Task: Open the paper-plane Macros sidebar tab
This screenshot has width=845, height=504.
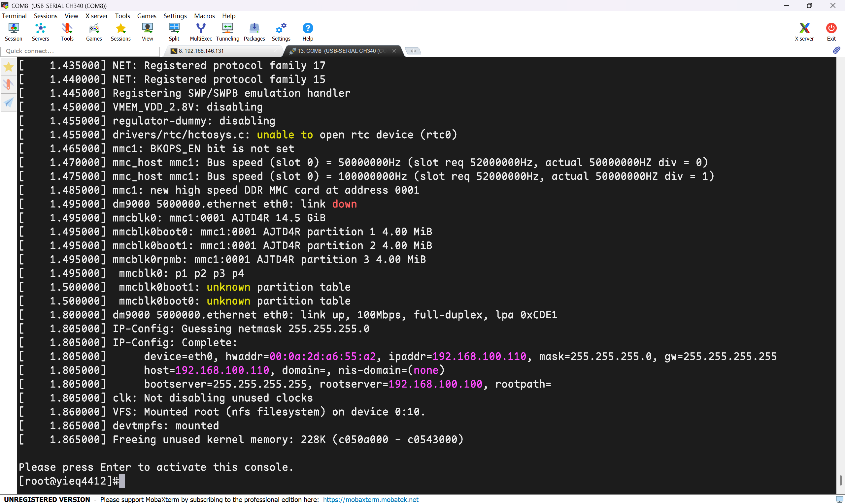Action: (9, 102)
